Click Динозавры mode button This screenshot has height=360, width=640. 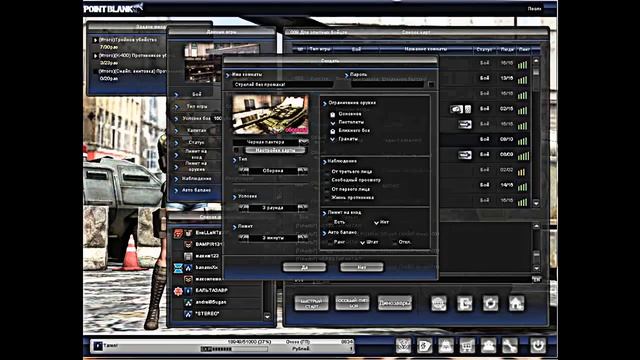pos(395,303)
